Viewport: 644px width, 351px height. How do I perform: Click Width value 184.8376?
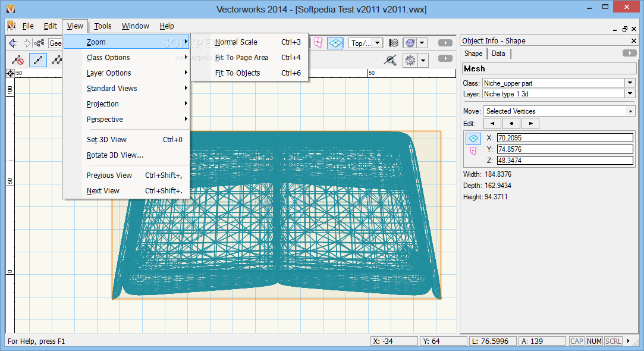click(498, 174)
